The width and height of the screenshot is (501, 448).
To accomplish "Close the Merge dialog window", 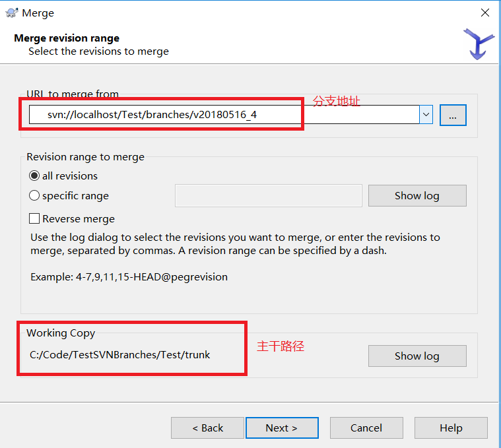I will pos(484,13).
